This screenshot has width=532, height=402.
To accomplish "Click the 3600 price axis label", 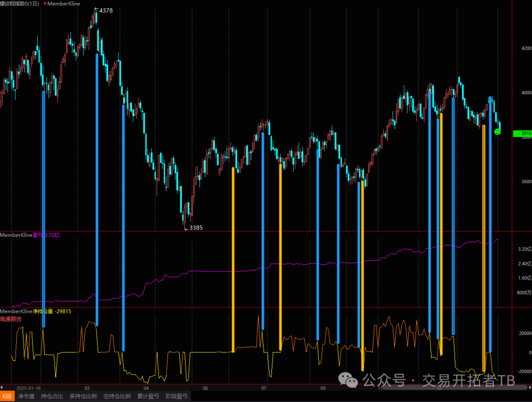I will pyautogui.click(x=526, y=181).
